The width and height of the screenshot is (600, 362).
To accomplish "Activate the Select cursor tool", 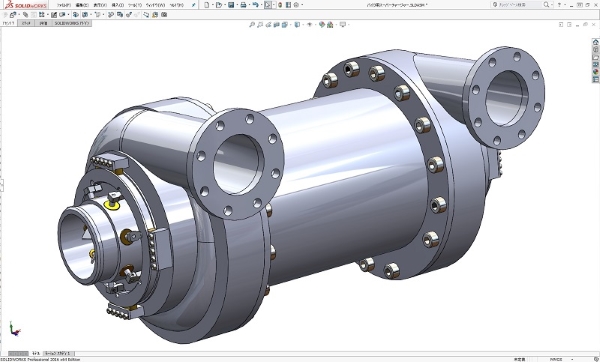I will [x=267, y=5].
